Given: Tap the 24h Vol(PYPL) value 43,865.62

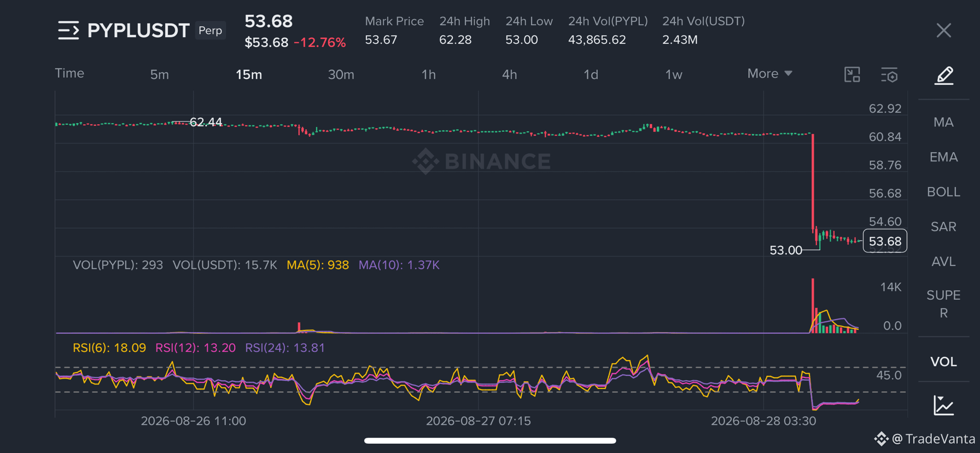Looking at the screenshot, I should 597,40.
